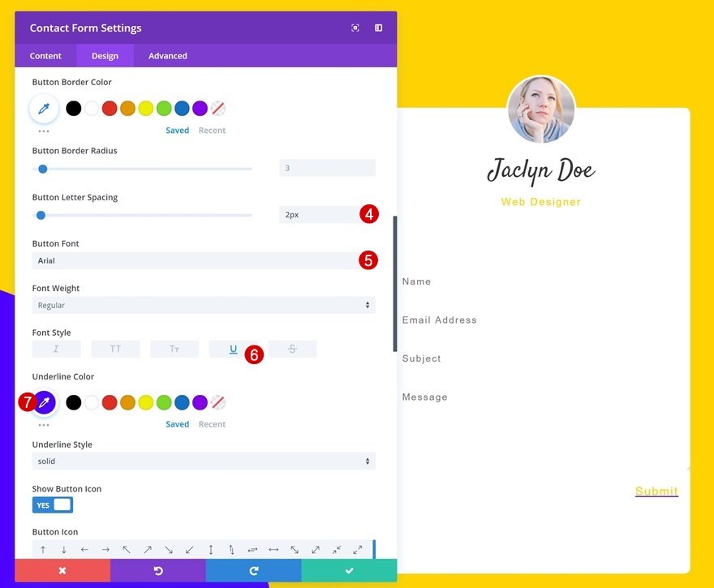Open the Font Weight dropdown
This screenshot has width=714, height=588.
[204, 305]
